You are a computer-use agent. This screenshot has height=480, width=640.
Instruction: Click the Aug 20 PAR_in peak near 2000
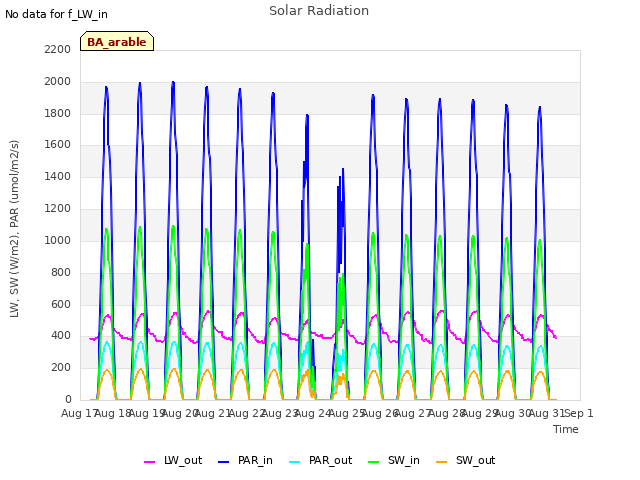[173, 82]
